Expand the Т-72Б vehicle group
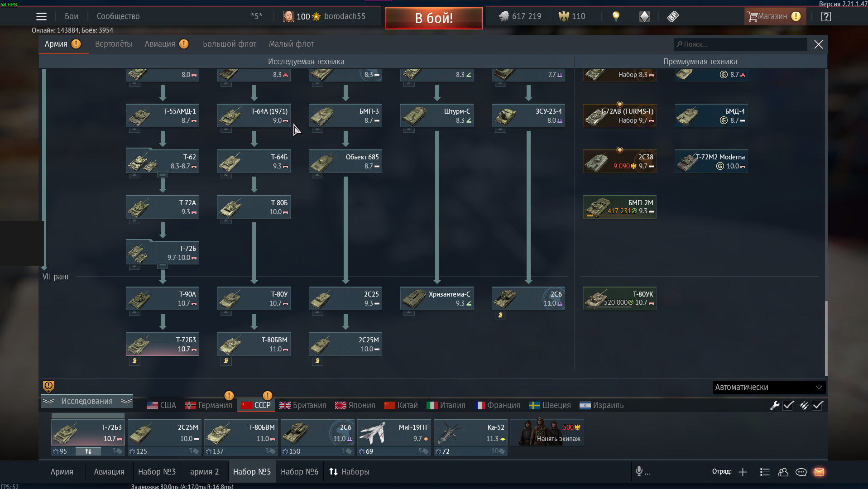The width and height of the screenshot is (868, 489). click(x=163, y=266)
